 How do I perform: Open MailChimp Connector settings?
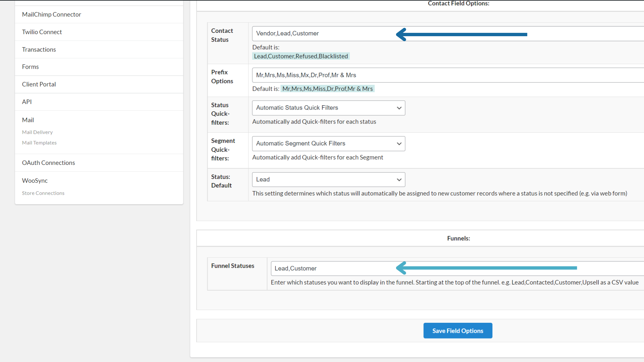coord(51,14)
